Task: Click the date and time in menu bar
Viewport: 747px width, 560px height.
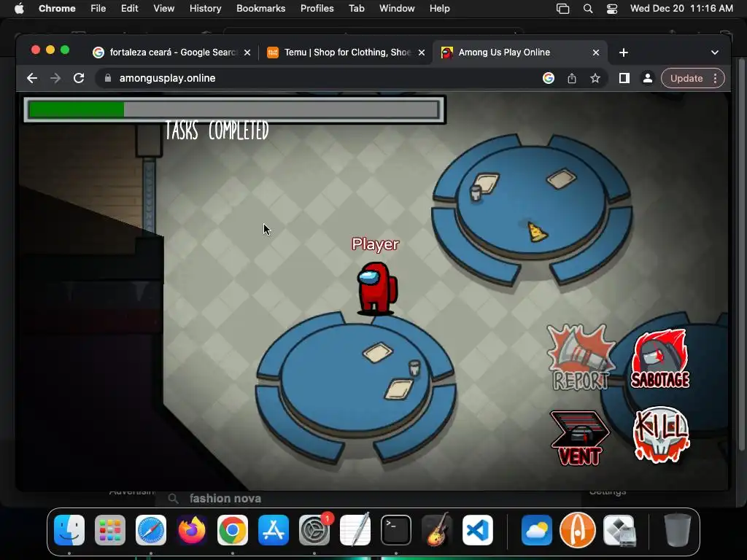Action: (682, 8)
